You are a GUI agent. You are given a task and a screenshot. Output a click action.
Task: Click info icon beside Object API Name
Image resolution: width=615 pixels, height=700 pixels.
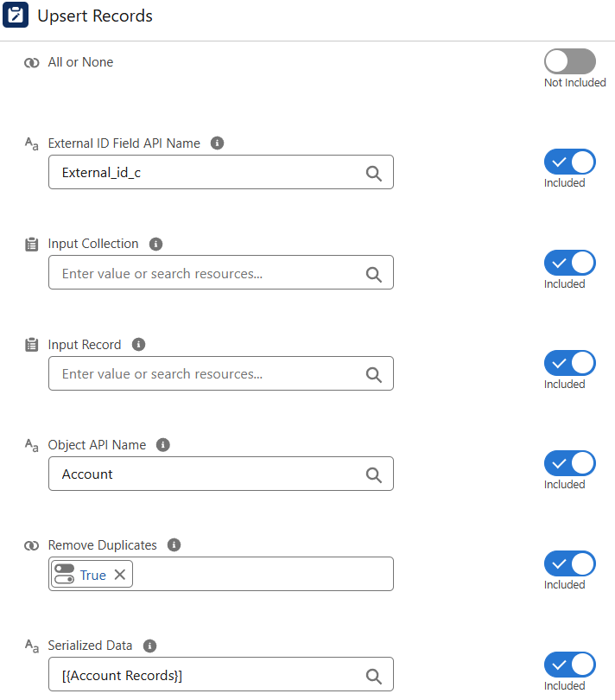(x=163, y=445)
